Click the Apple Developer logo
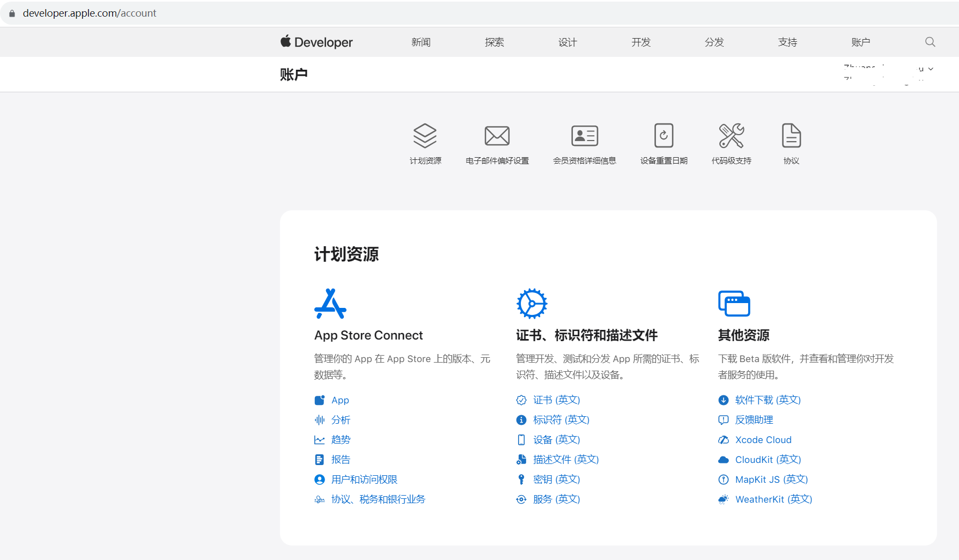This screenshot has height=560, width=959. click(x=316, y=42)
